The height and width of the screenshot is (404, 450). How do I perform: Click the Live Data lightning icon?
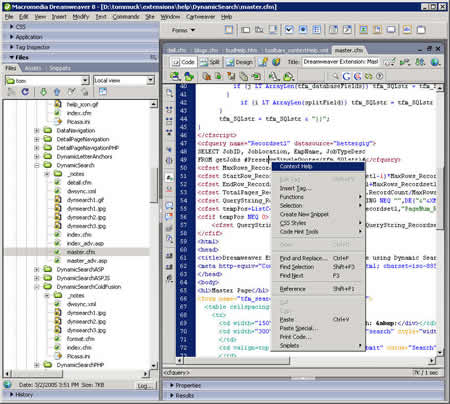[263, 62]
